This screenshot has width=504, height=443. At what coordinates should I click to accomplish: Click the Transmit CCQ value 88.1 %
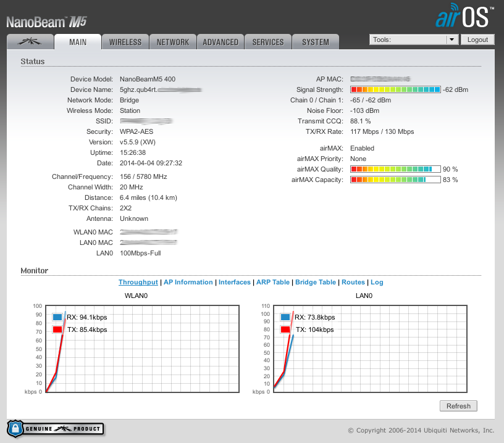[360, 121]
